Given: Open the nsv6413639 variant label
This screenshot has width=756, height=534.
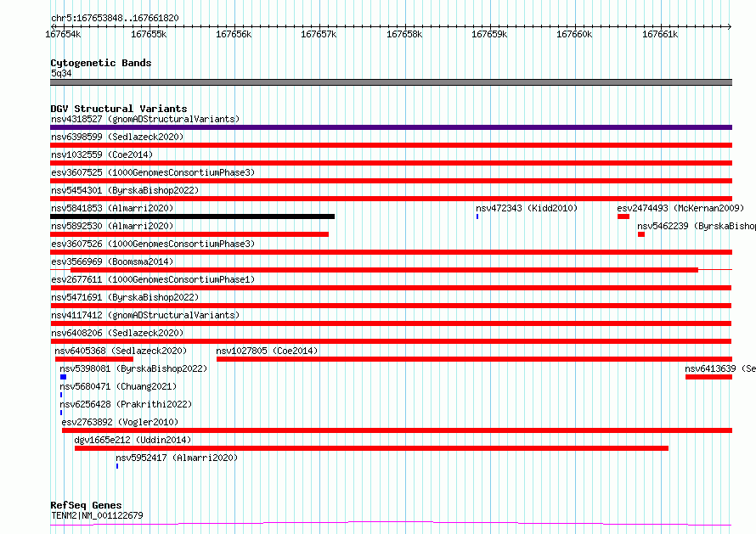Looking at the screenshot, I should click(x=719, y=368).
